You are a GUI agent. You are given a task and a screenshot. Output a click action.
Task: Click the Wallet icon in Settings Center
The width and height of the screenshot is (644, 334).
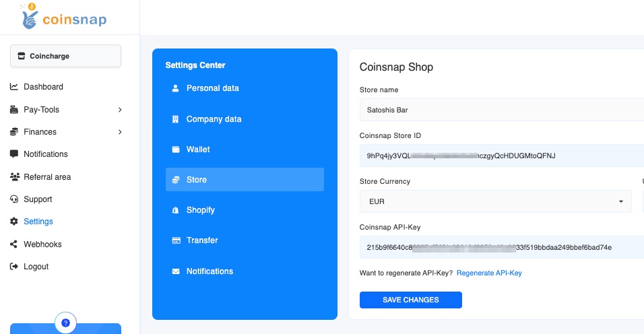click(176, 149)
